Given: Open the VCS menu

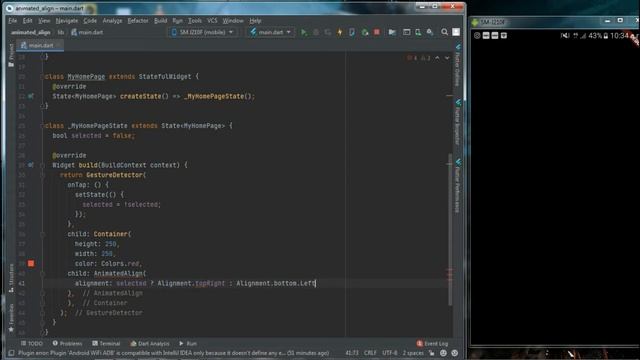Looking at the screenshot, I should [212, 20].
